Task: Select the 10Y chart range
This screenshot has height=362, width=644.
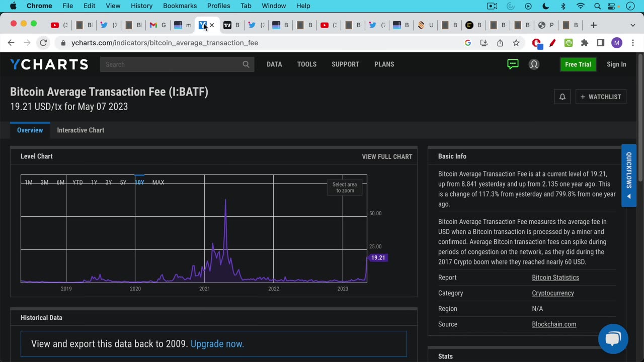Action: coord(139,183)
